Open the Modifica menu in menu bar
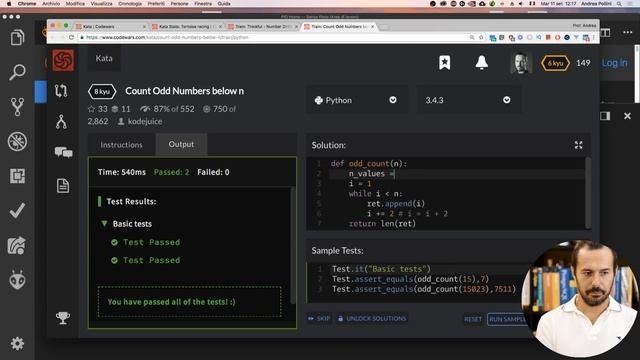Image resolution: width=640 pixels, height=360 pixels. pos(76,4)
